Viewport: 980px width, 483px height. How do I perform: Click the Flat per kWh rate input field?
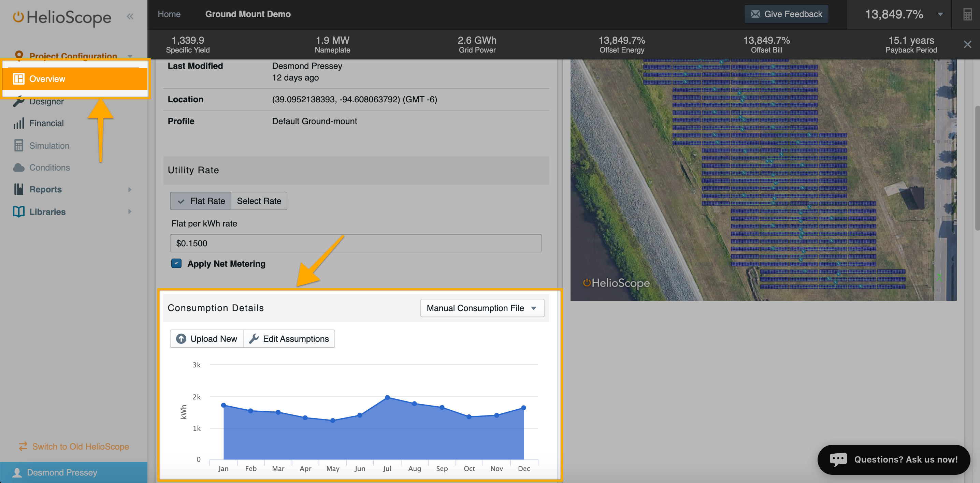coord(355,243)
